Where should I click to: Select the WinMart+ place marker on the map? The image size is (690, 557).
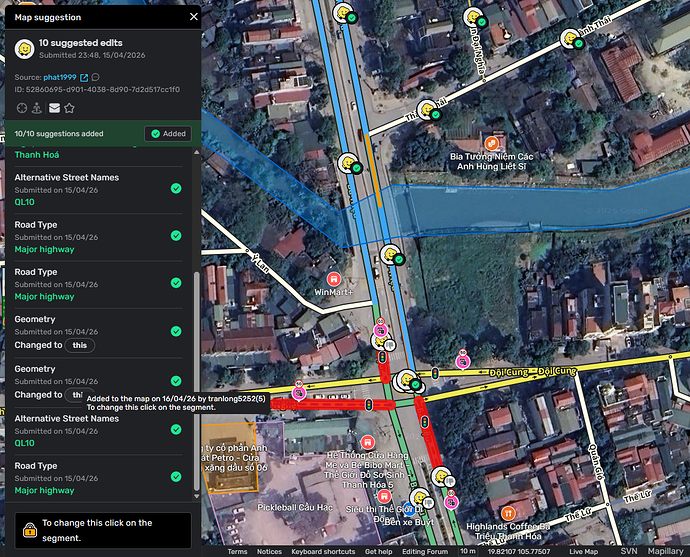[x=334, y=279]
